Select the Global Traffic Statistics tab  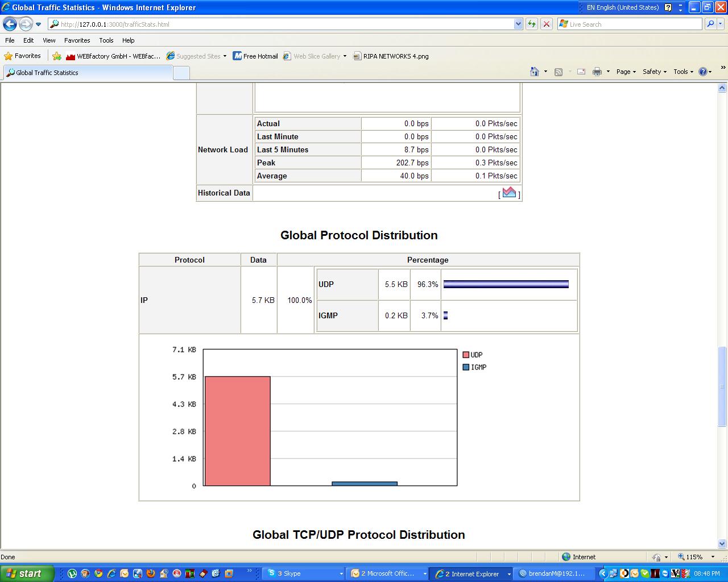tap(88, 73)
